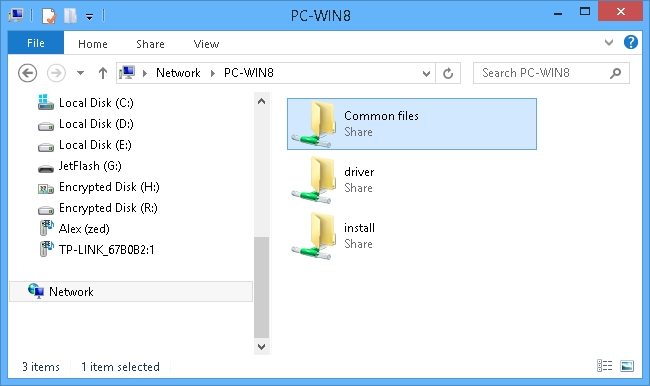Image resolution: width=650 pixels, height=386 pixels.
Task: Click Properties icon in quick access toolbar
Action: point(49,16)
